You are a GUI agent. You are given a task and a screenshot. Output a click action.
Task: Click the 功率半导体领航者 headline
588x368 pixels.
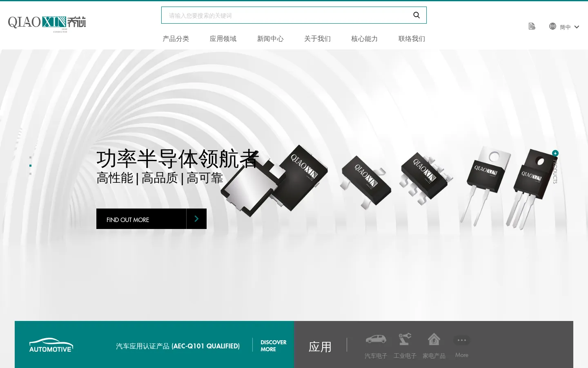[x=178, y=159]
